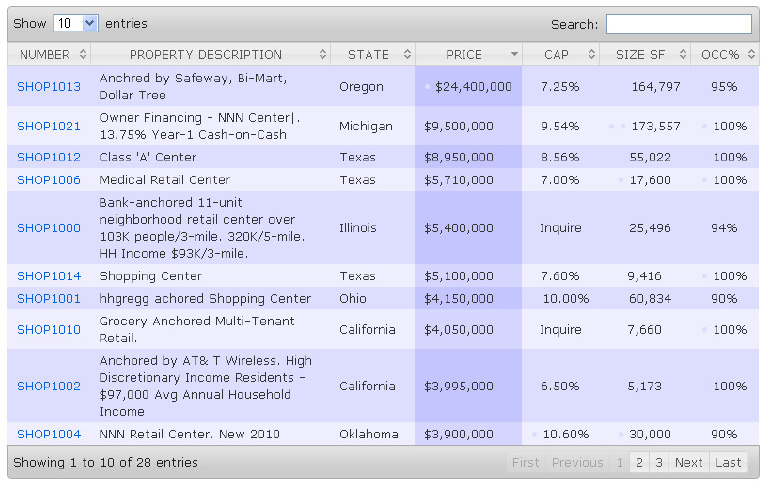Click 'Class 'A' Center' description
Viewport: 764px width, 484px height.
pos(148,157)
